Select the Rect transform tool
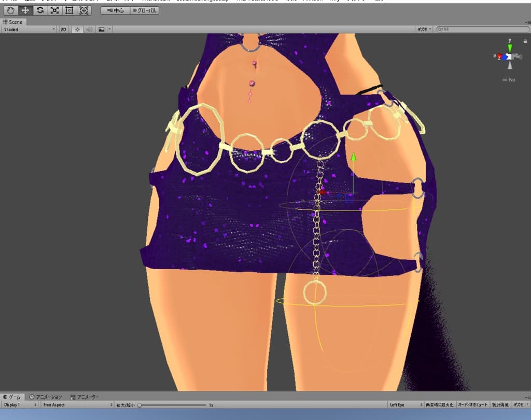 point(69,10)
